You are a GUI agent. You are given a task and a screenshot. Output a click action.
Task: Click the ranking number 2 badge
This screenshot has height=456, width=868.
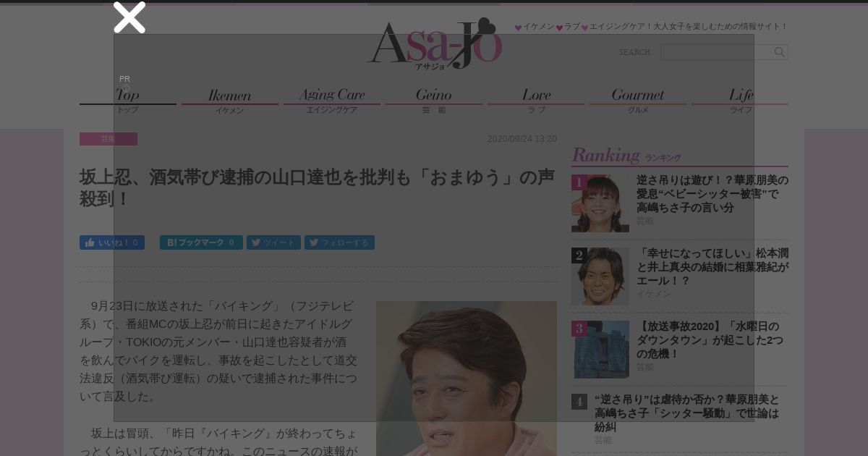579,256
